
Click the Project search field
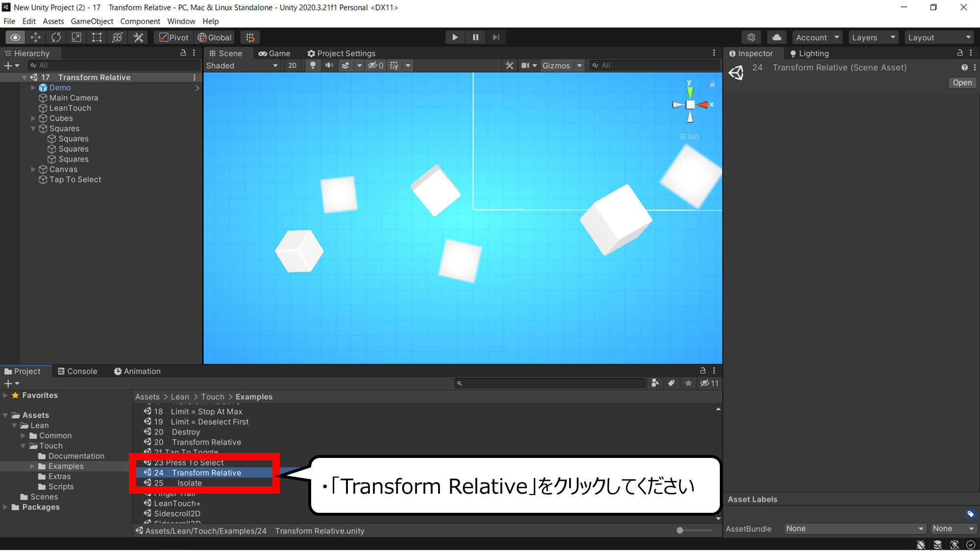550,383
